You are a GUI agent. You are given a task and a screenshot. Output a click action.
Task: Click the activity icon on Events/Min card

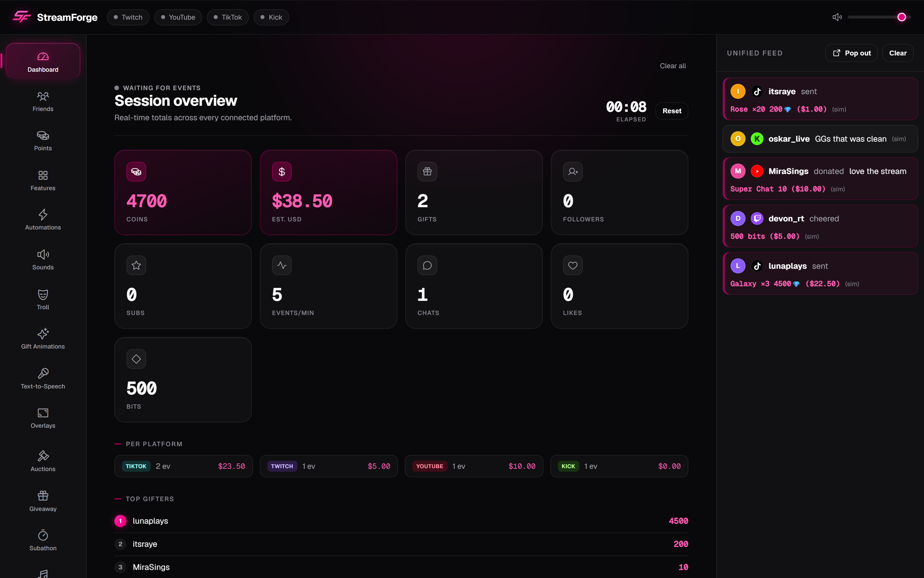point(282,265)
